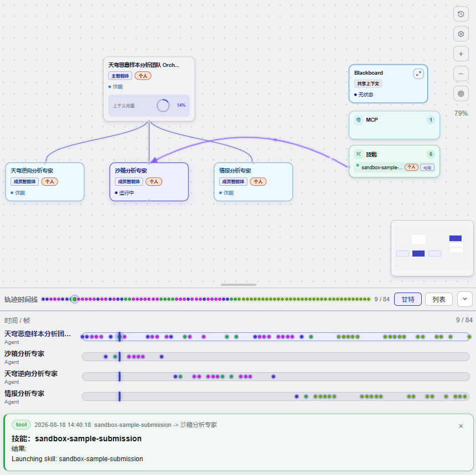Screen dimensions: 476x475
Task: Zoom in with the plus button
Action: (461, 54)
